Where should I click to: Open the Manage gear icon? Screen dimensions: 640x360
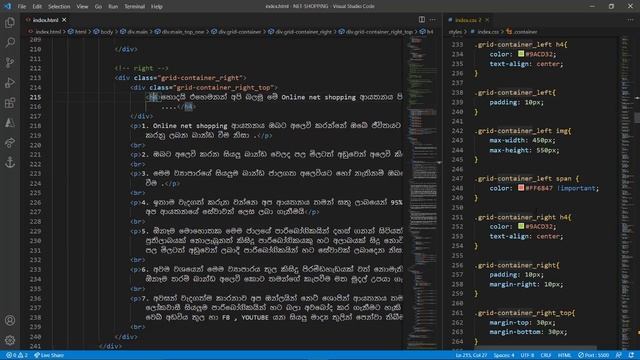click(x=10, y=340)
